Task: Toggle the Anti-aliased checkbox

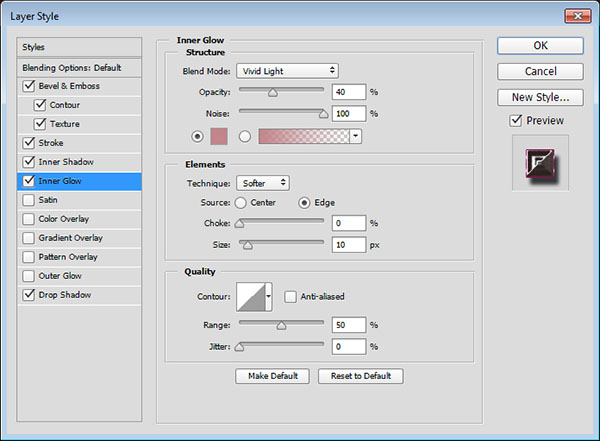Action: tap(290, 296)
